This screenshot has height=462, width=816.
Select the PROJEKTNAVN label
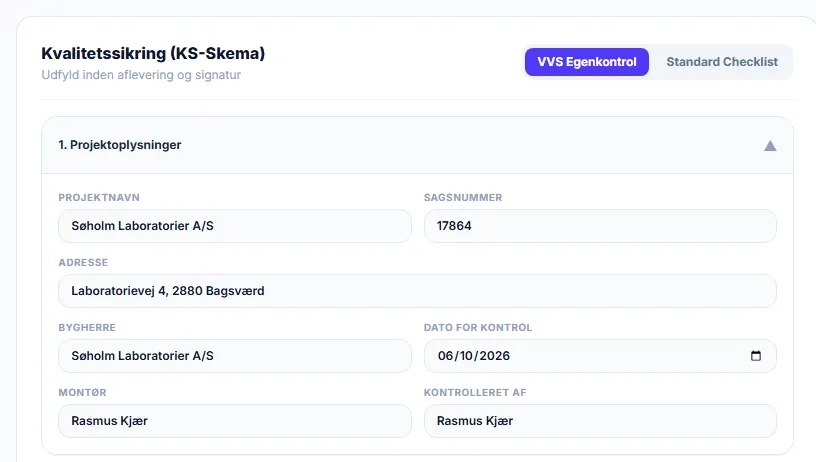pyautogui.click(x=99, y=198)
